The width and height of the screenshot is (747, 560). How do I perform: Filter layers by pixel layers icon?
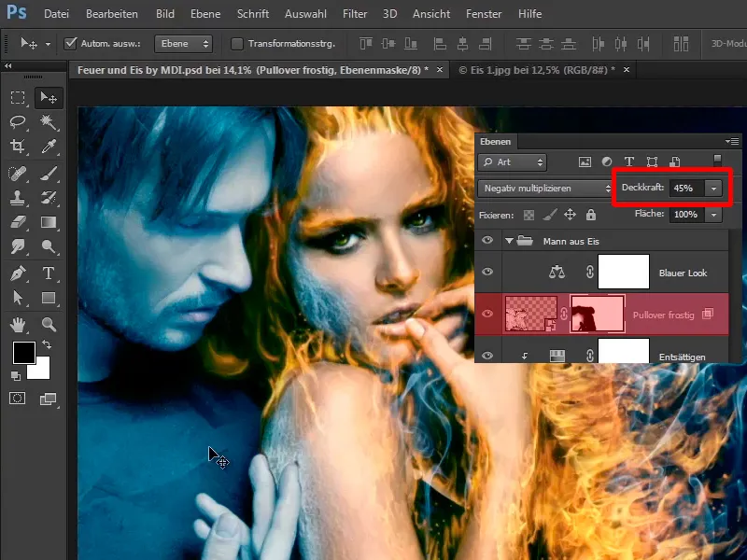tap(585, 161)
